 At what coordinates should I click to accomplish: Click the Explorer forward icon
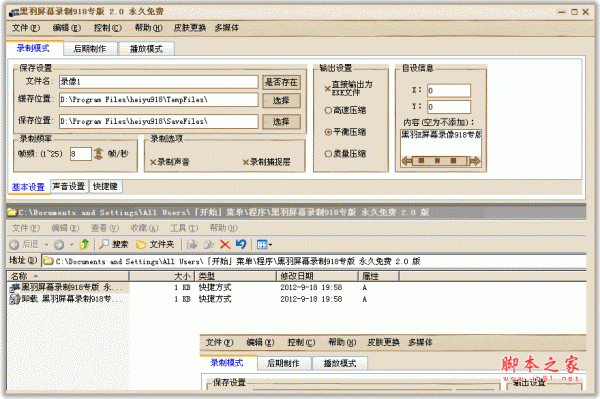pyautogui.click(x=59, y=245)
